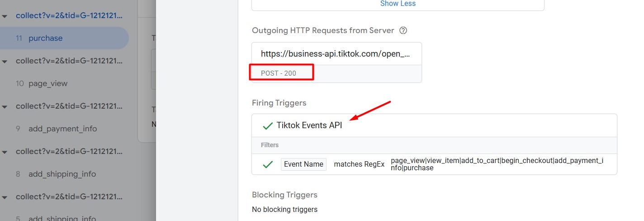644x221 pixels.
Task: Click the Show Less link
Action: coord(398,4)
